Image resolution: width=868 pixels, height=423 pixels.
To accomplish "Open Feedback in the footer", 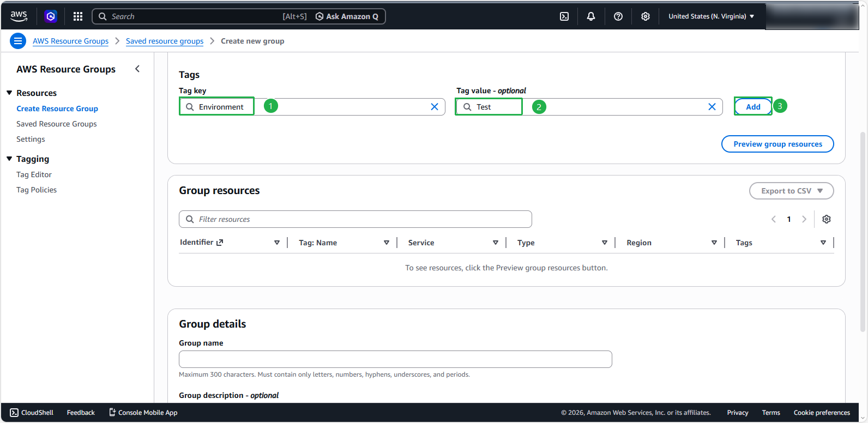I will [81, 413].
